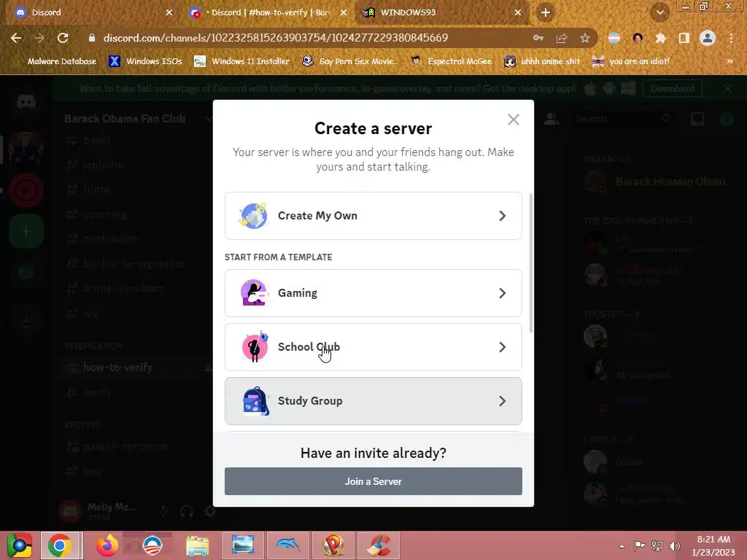Open the mcdonalds channel
Image resolution: width=747 pixels, height=560 pixels.
pos(110,239)
